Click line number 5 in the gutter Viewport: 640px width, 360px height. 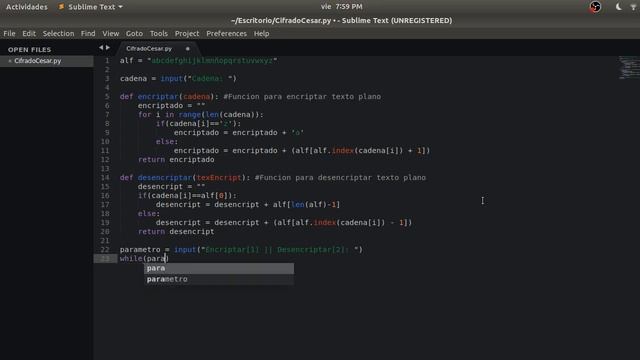coord(107,97)
